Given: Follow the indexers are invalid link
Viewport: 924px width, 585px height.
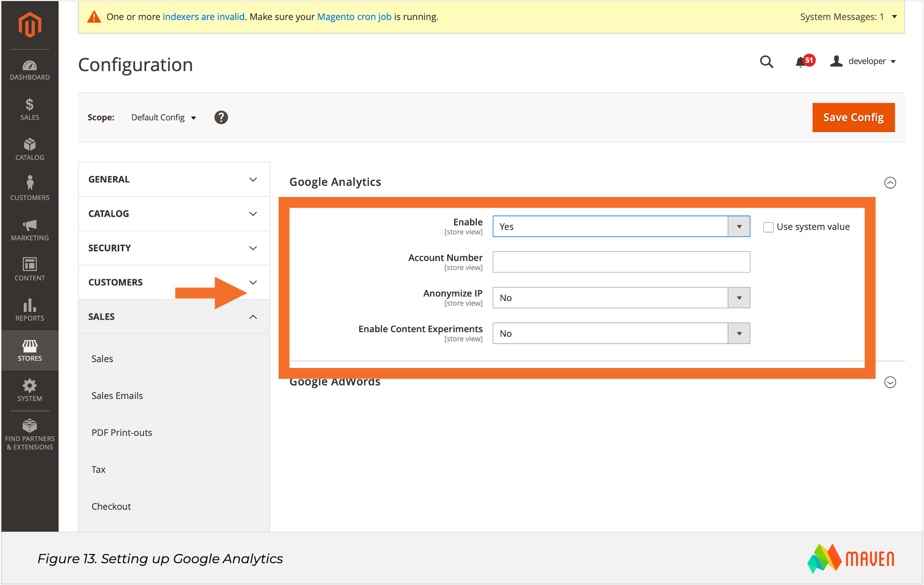Looking at the screenshot, I should click(x=204, y=17).
